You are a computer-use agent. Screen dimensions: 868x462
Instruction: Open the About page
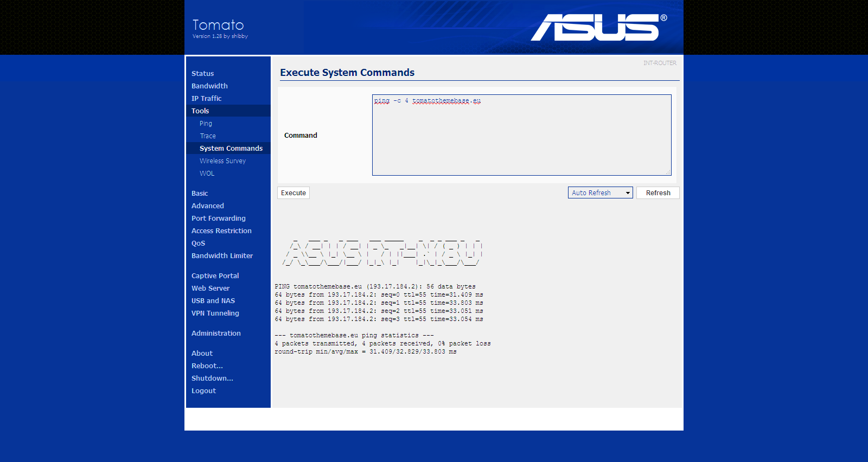click(x=202, y=353)
